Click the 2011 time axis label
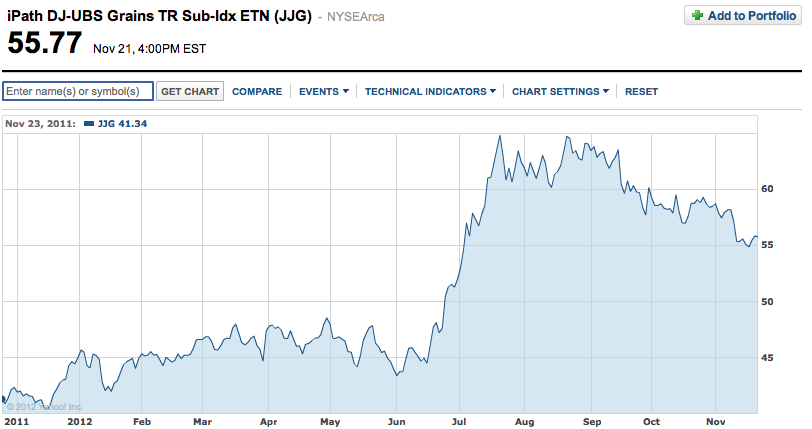Viewport: 812px width, 429px height. [x=17, y=422]
